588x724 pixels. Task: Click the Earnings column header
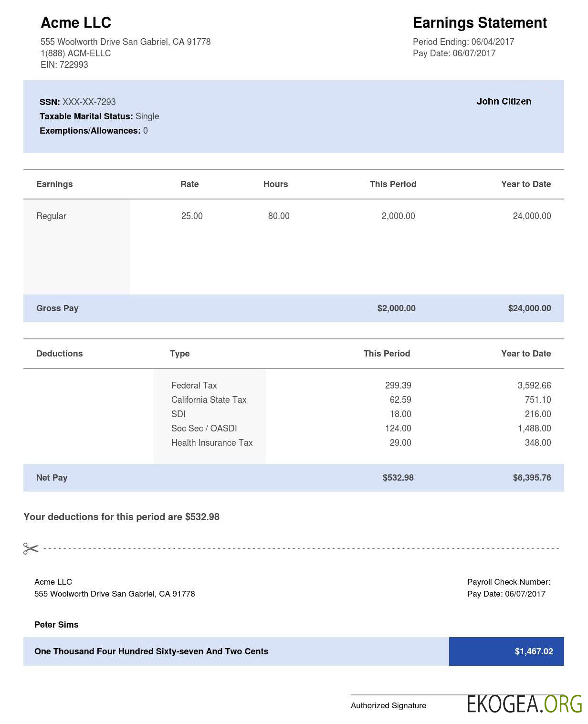tap(54, 184)
